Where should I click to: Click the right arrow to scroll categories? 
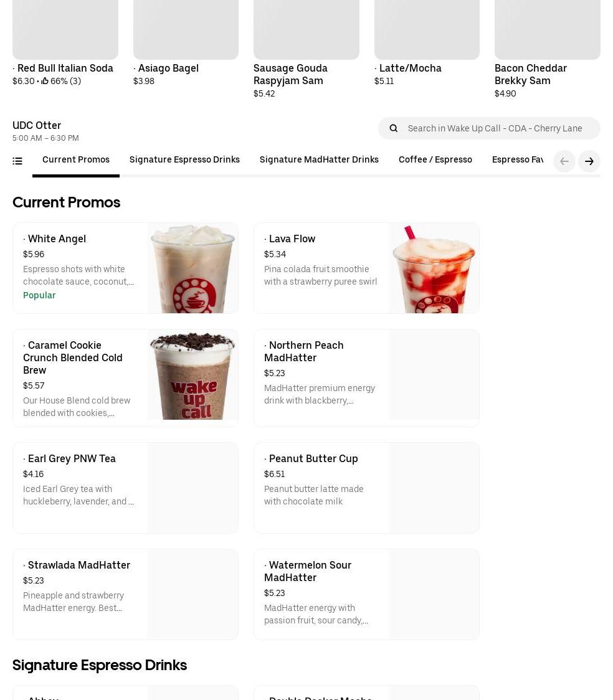589,161
